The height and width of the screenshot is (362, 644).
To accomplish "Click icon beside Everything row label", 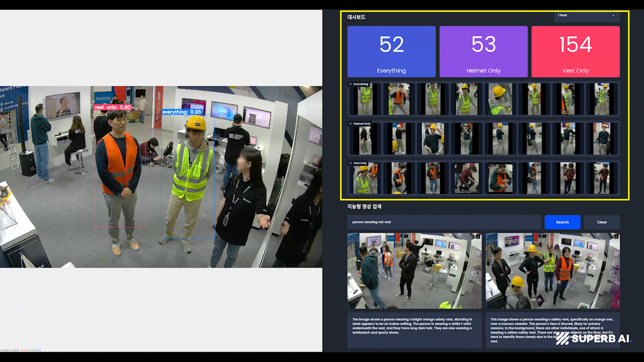I will (351, 84).
